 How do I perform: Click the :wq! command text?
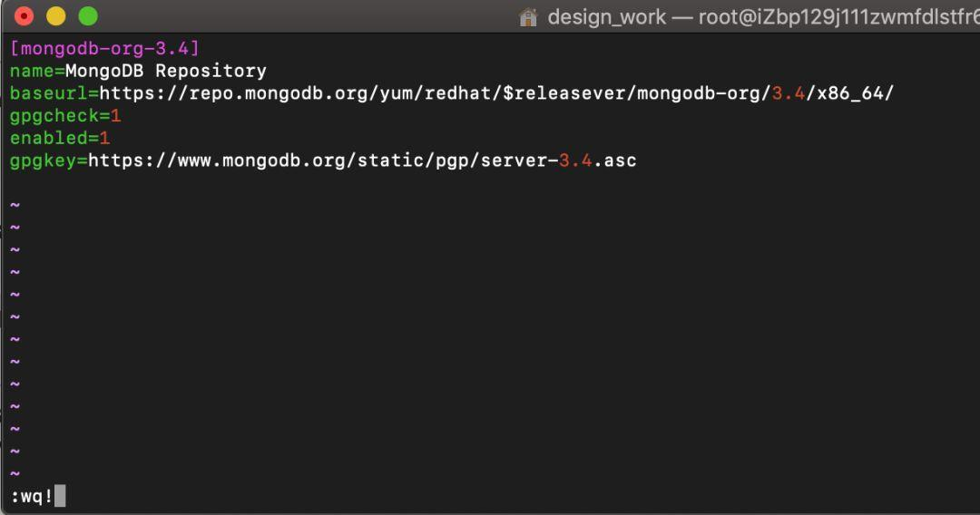[x=32, y=497]
